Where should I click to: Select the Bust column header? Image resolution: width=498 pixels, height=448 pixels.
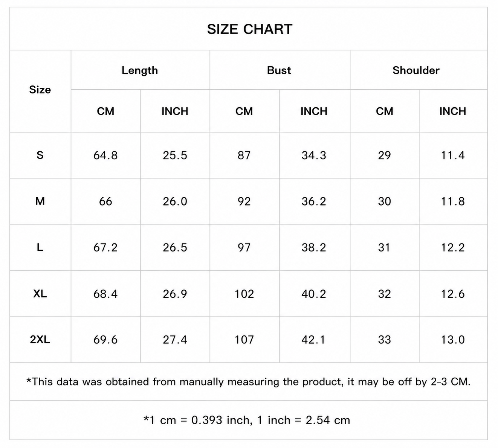tap(279, 70)
